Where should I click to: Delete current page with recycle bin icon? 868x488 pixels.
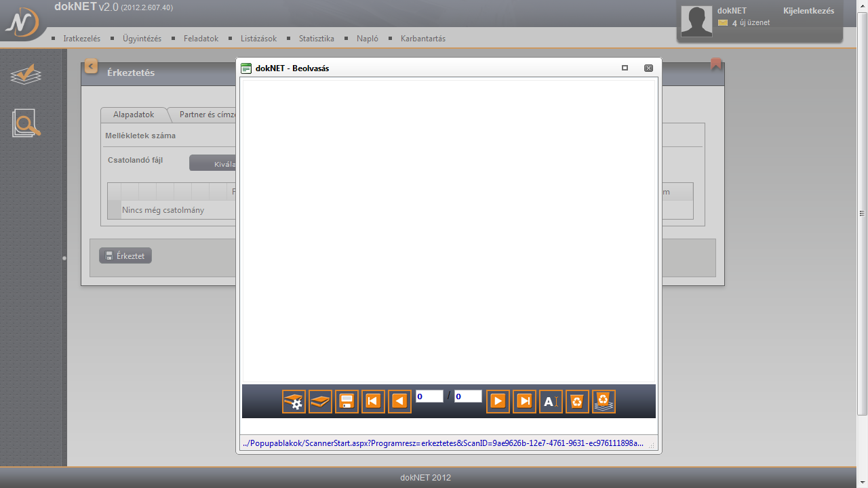coord(577,401)
